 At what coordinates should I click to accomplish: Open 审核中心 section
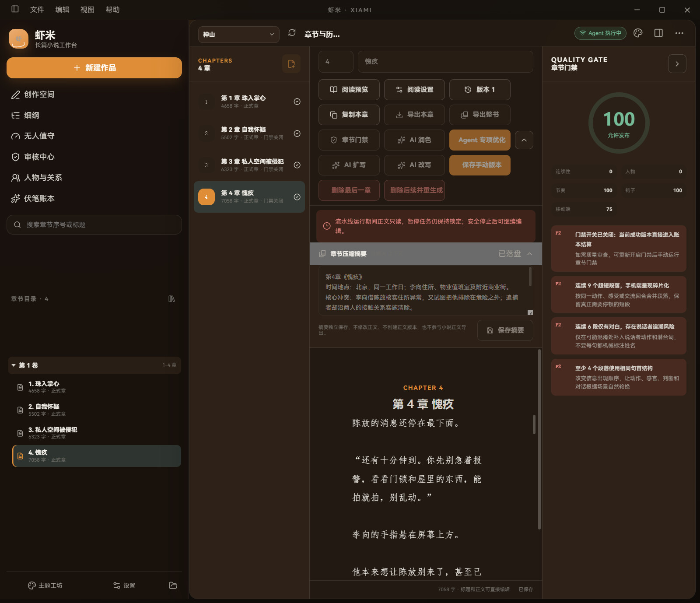pos(94,157)
